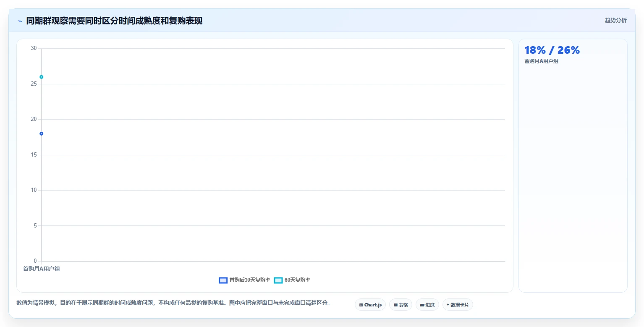
Task: Click the y-axis label 0
Action: coord(35,261)
